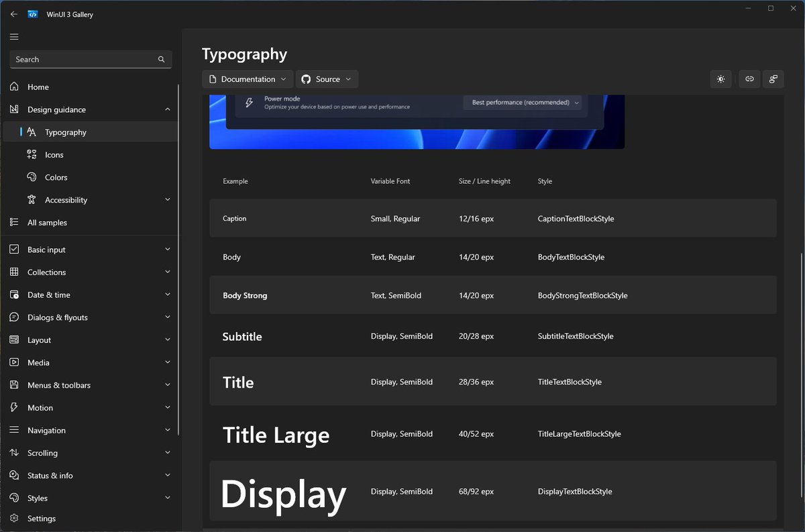The height and width of the screenshot is (532, 805).
Task: Click the Layout icon in sidebar
Action: (14, 340)
